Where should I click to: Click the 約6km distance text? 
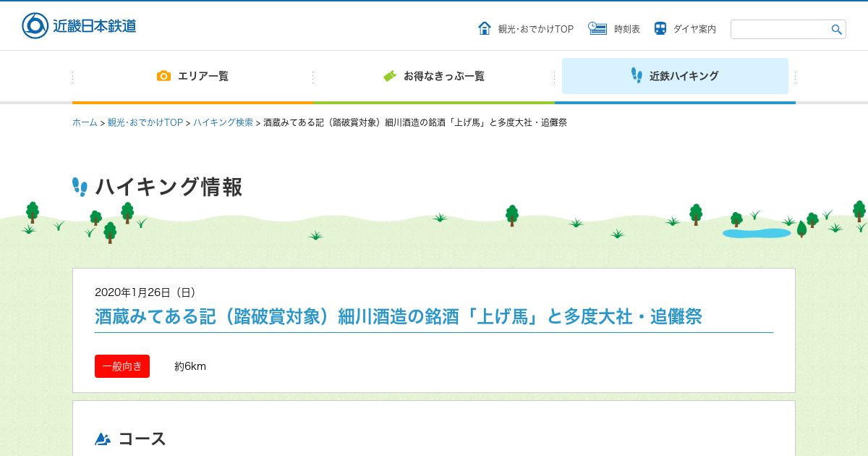pyautogui.click(x=190, y=366)
